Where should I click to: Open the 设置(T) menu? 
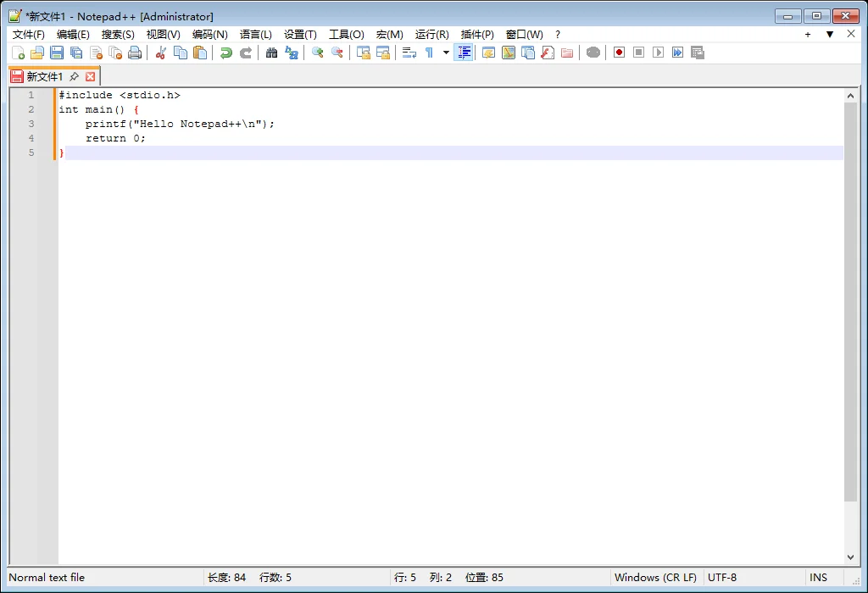click(301, 34)
